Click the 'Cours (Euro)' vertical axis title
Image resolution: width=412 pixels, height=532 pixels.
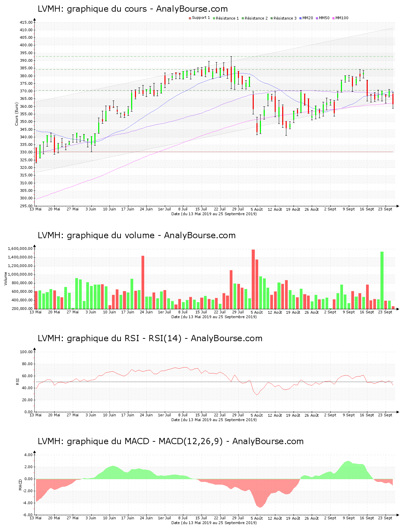pos(16,114)
